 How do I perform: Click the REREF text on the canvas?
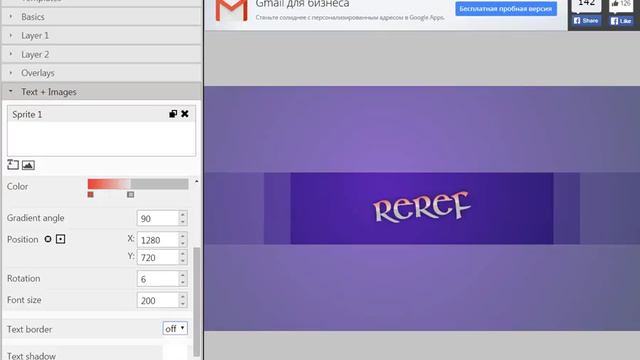point(422,207)
